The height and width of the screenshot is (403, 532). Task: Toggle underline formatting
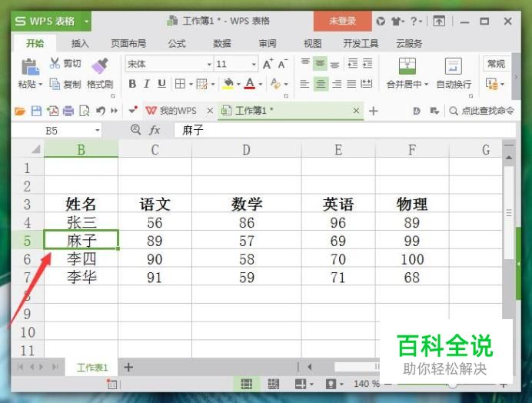pyautogui.click(x=161, y=84)
